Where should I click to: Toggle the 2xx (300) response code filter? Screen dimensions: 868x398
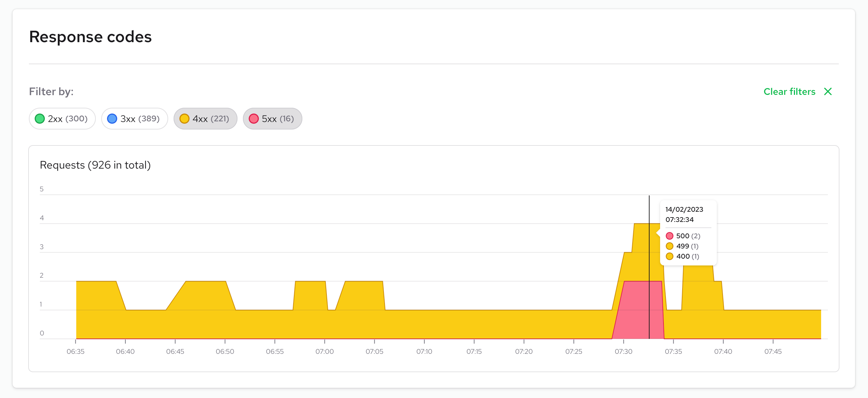62,119
